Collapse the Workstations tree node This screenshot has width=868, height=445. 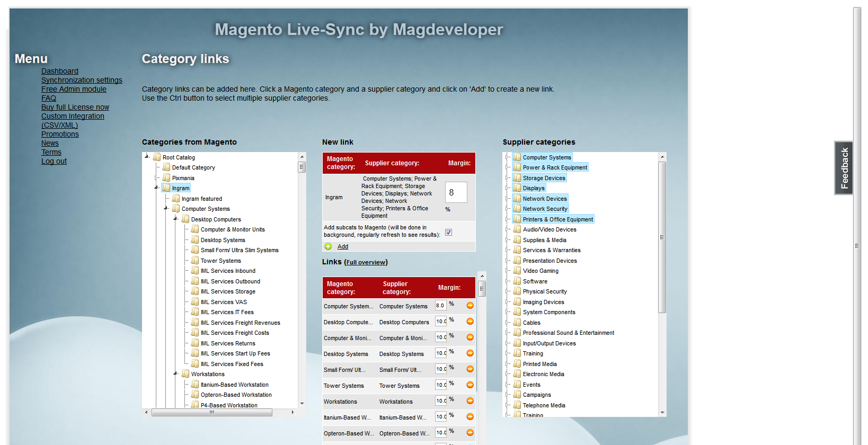pyautogui.click(x=175, y=373)
